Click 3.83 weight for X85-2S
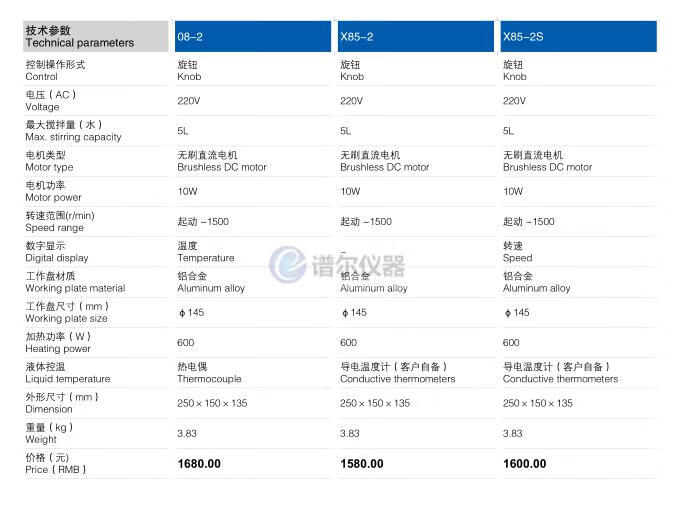The image size is (673, 530). (512, 433)
